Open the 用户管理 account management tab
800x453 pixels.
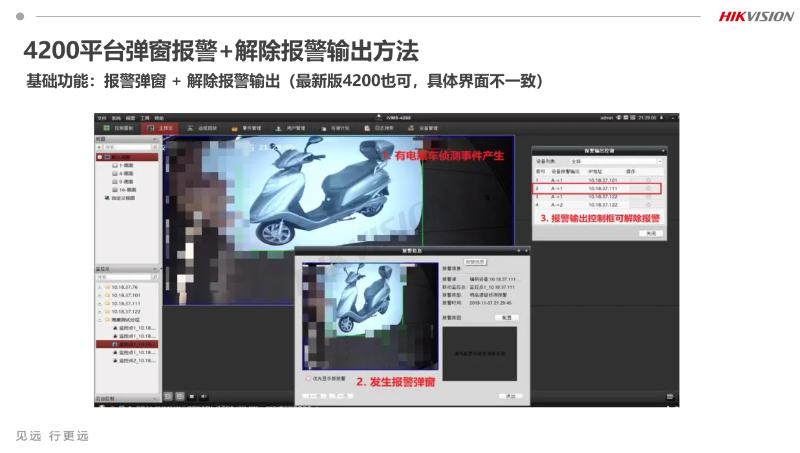290,128
